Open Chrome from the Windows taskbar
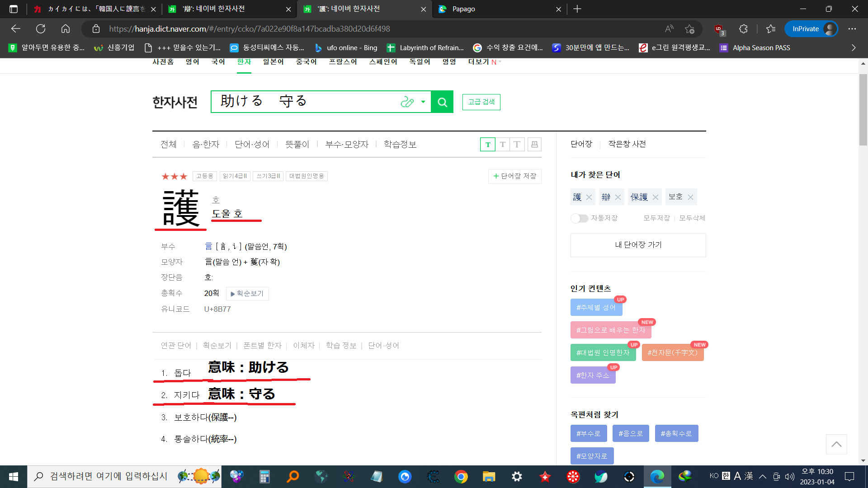This screenshot has width=868, height=488. tap(461, 477)
